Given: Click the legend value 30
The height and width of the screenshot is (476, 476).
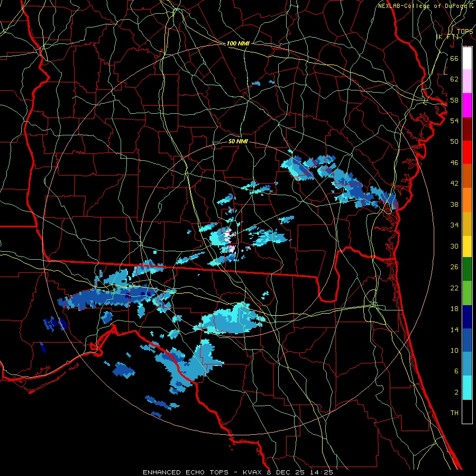Looking at the screenshot, I should (x=454, y=246).
